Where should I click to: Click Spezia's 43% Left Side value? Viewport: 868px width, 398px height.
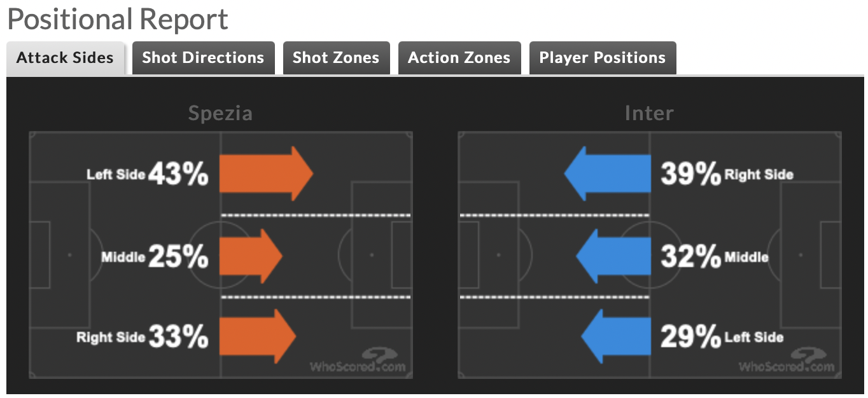coord(178,174)
